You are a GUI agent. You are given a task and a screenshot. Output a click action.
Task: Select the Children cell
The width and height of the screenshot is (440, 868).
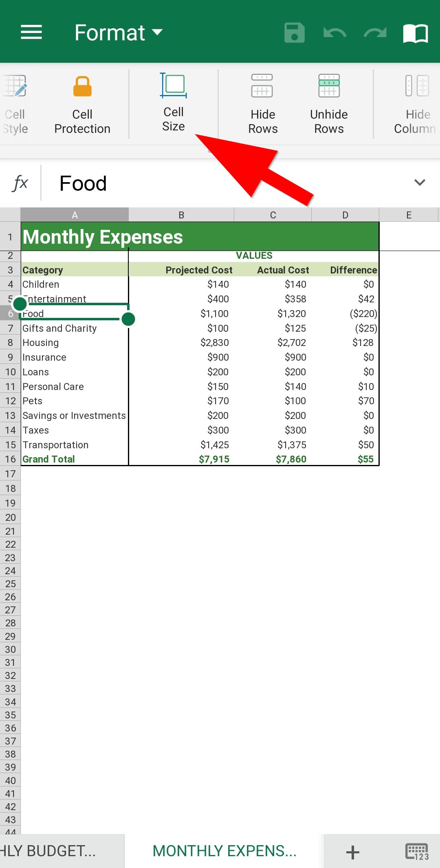pos(75,284)
